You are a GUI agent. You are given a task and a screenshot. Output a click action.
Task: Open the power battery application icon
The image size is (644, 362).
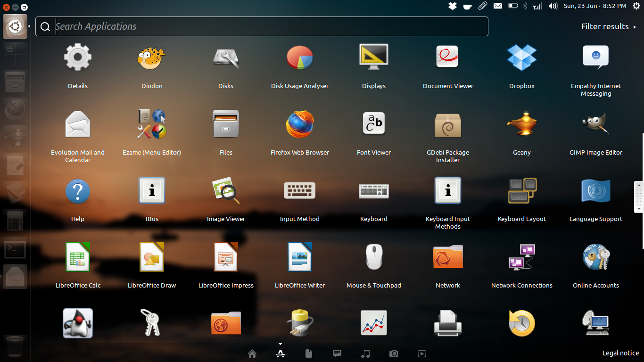click(300, 323)
